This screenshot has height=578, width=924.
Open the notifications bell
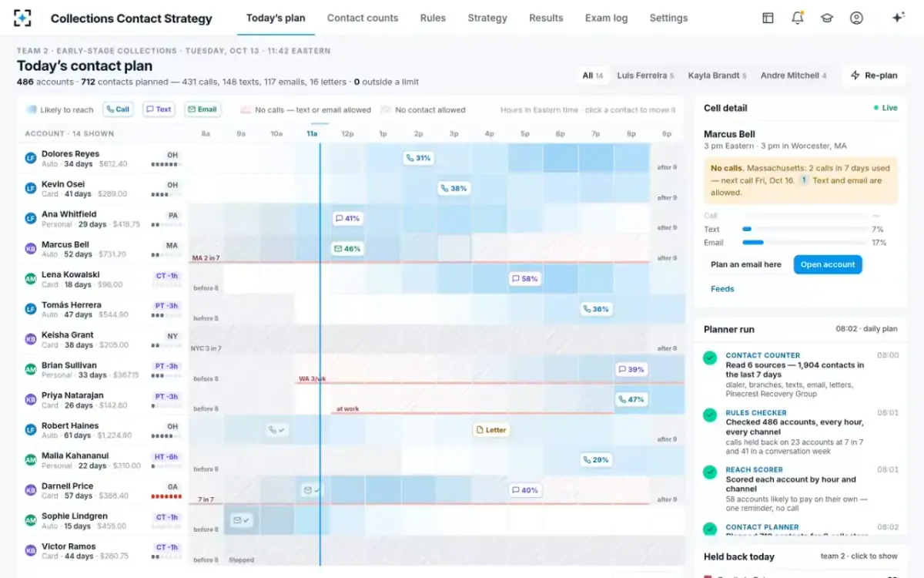click(798, 18)
